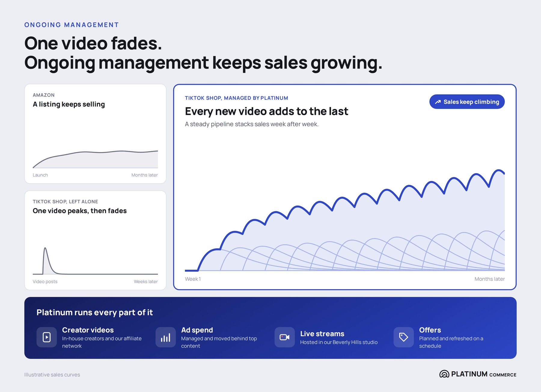Click the Offers tag icon

click(404, 337)
